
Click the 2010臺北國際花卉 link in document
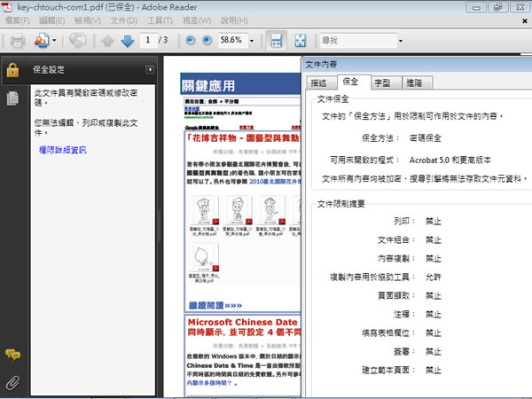click(x=275, y=182)
